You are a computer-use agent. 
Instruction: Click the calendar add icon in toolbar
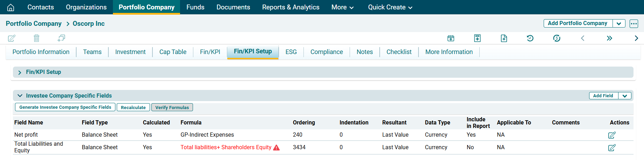[x=451, y=38]
